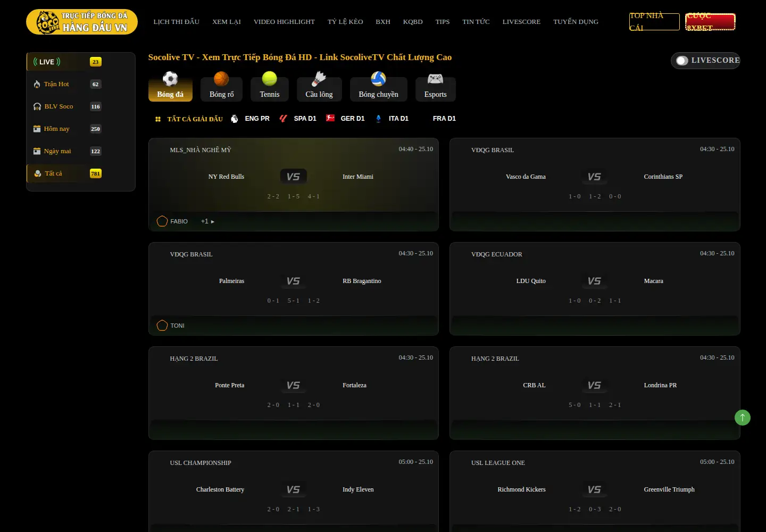Open the BXH menu item
The height and width of the screenshot is (532, 766).
(x=383, y=22)
